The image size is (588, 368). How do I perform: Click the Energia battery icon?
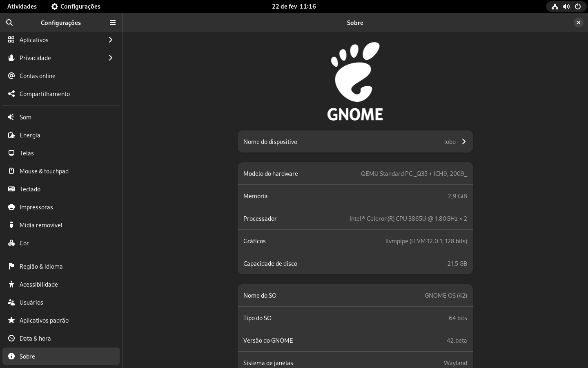click(x=11, y=135)
